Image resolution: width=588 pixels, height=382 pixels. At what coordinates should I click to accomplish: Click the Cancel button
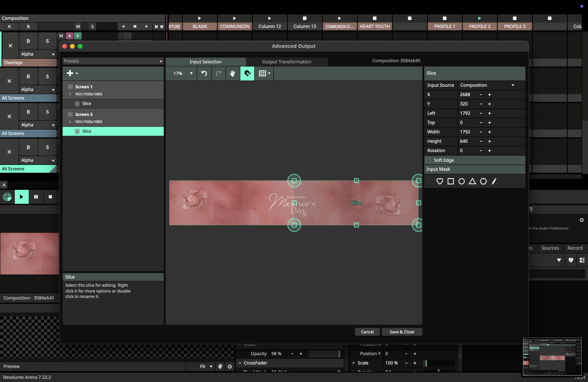point(367,332)
